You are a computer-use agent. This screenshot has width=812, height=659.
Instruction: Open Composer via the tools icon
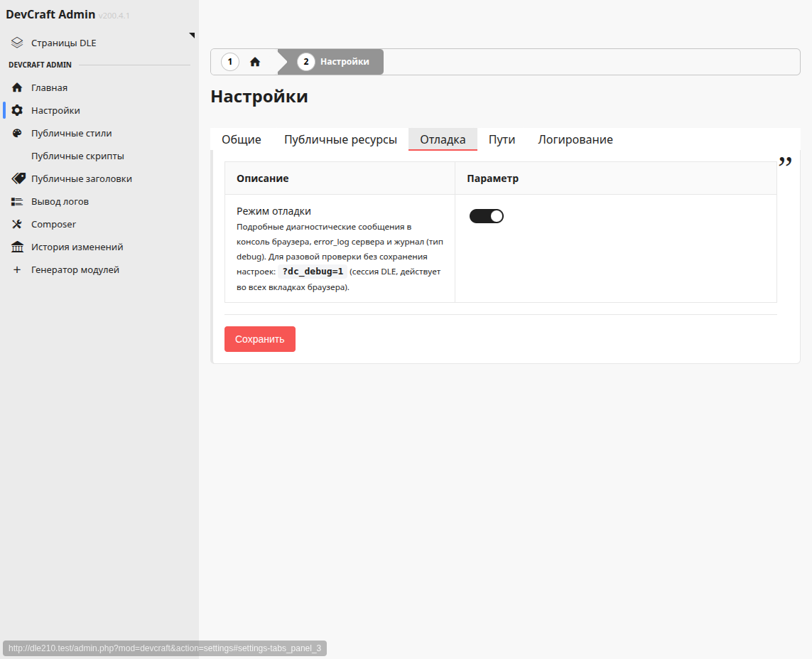coord(17,225)
